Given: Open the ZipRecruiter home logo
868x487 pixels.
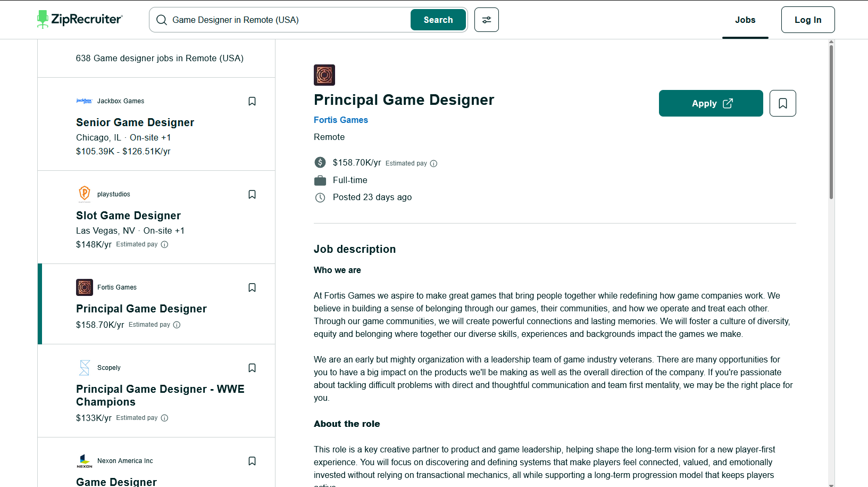Looking at the screenshot, I should (80, 20).
